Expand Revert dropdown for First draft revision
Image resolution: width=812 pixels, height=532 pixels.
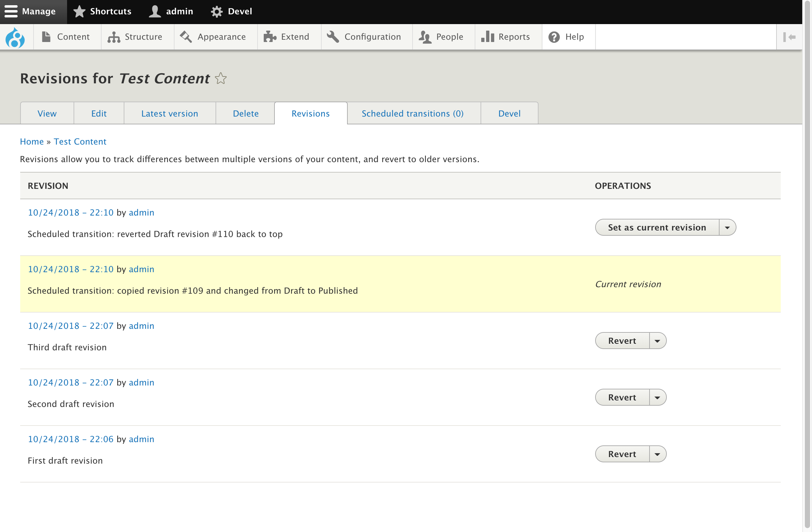(657, 454)
